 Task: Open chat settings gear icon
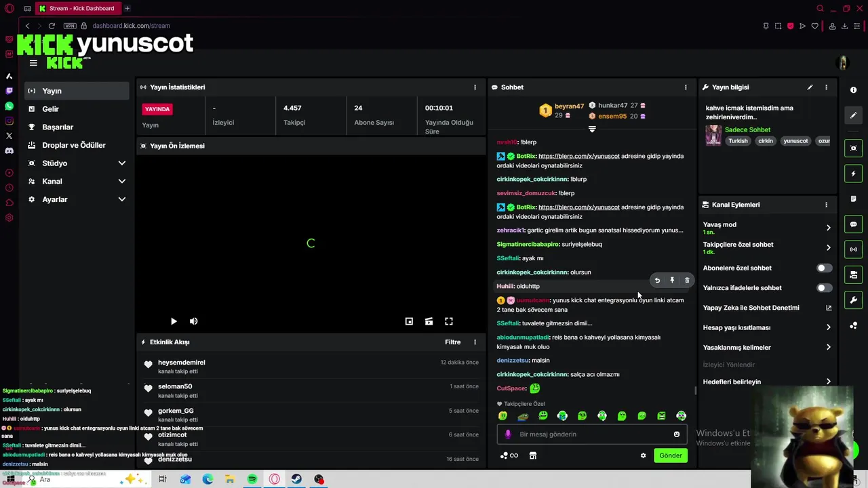tap(643, 455)
